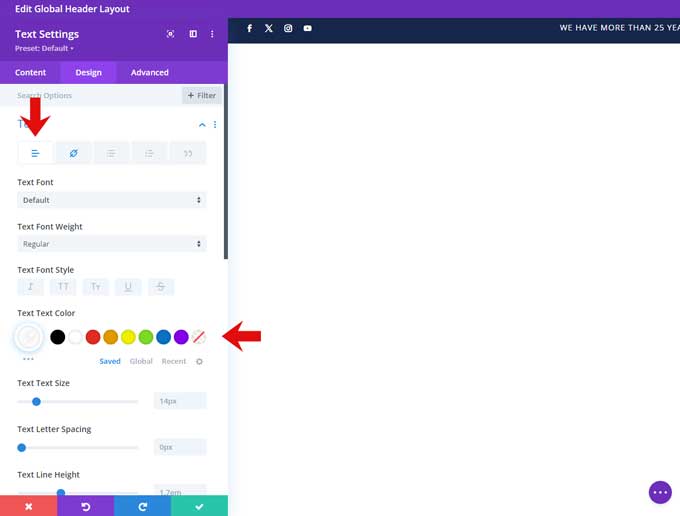Undo last change in settings footer
680x516 pixels.
85,506
